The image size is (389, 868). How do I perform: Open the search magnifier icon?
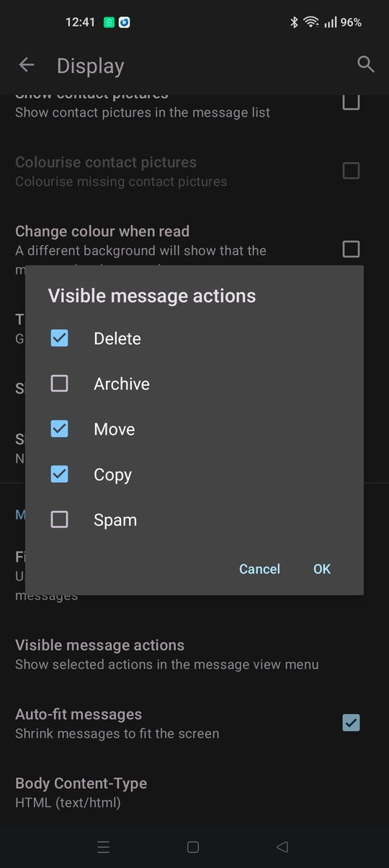point(366,65)
